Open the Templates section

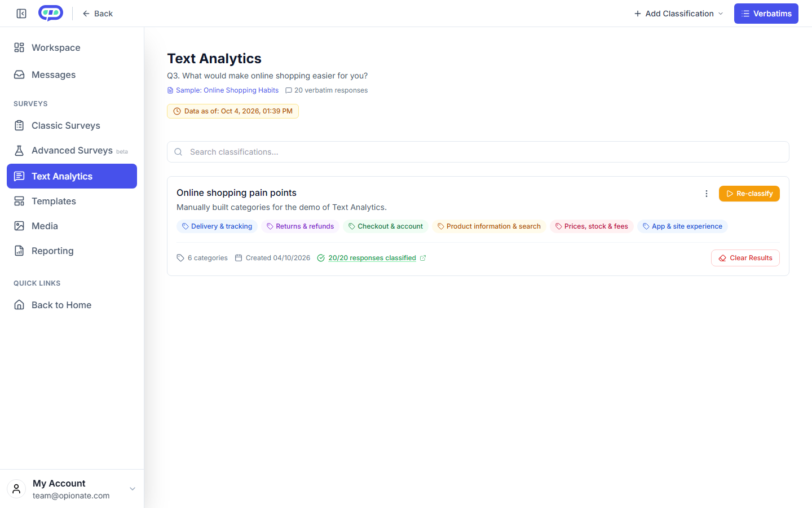point(72,201)
